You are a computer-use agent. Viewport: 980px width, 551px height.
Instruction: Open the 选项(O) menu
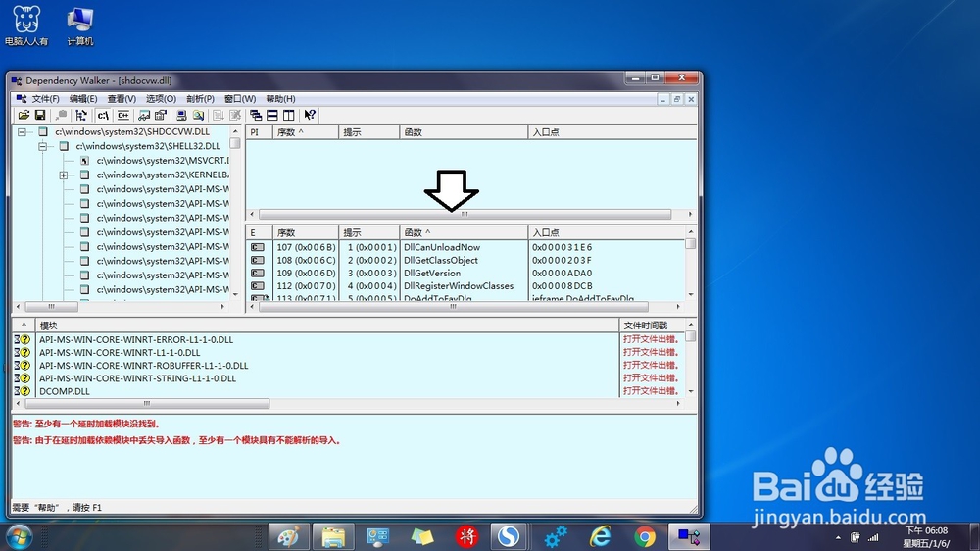161,99
